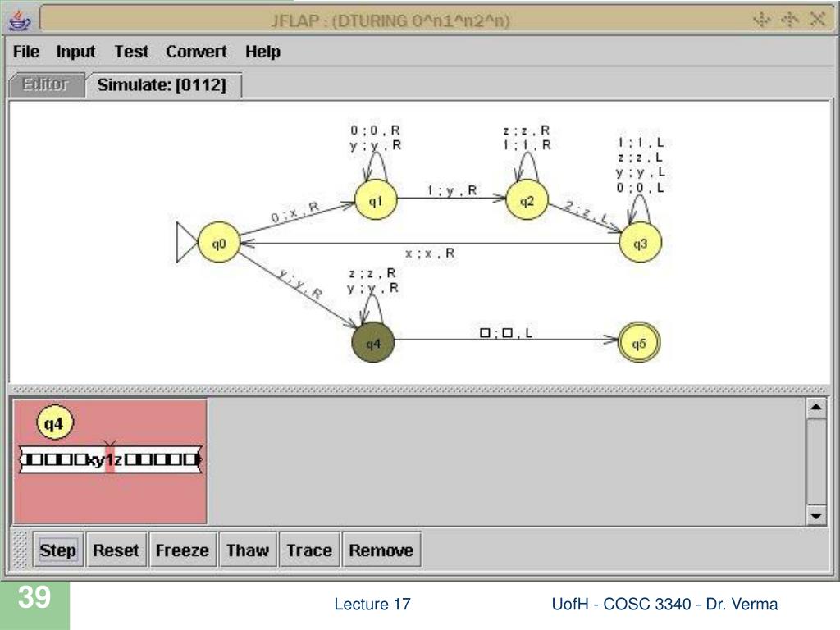The width and height of the screenshot is (840, 630).
Task: Select state q3 in the diagram
Action: pyautogui.click(x=640, y=244)
